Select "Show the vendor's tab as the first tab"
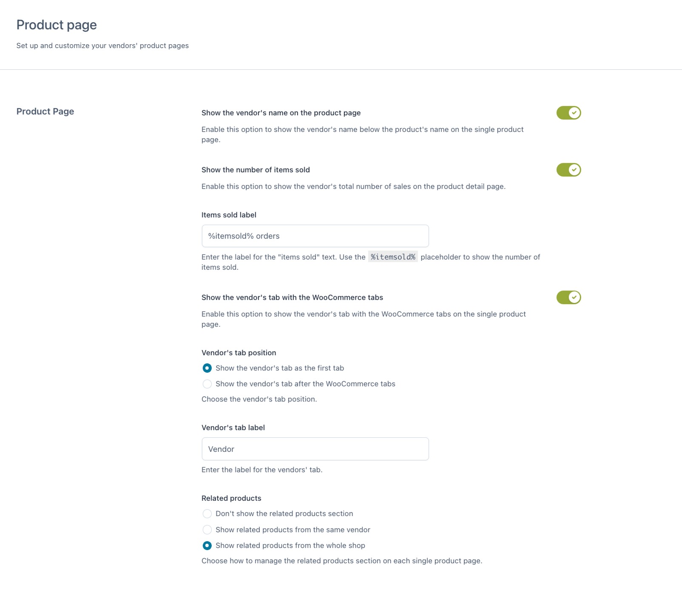This screenshot has width=682, height=616. point(207,368)
